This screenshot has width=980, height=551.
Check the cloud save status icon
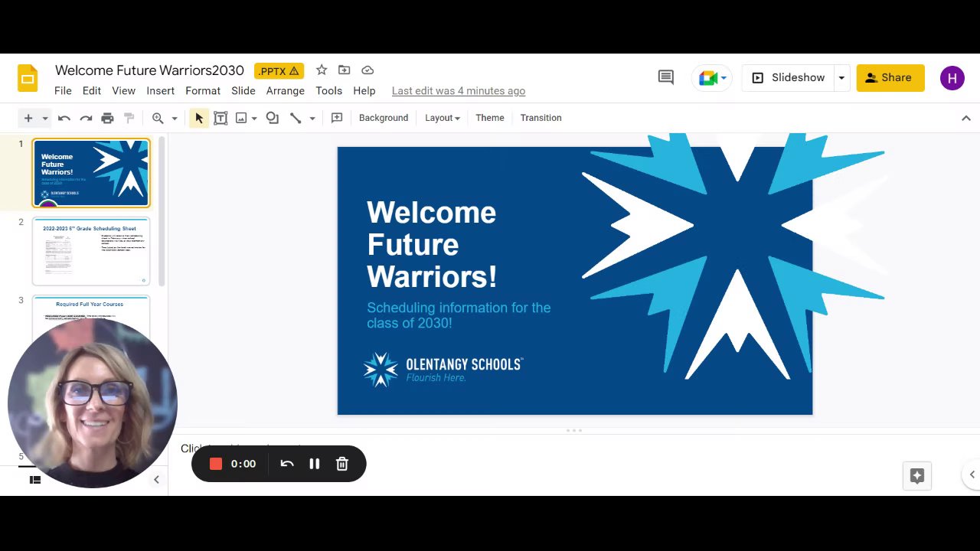(367, 70)
